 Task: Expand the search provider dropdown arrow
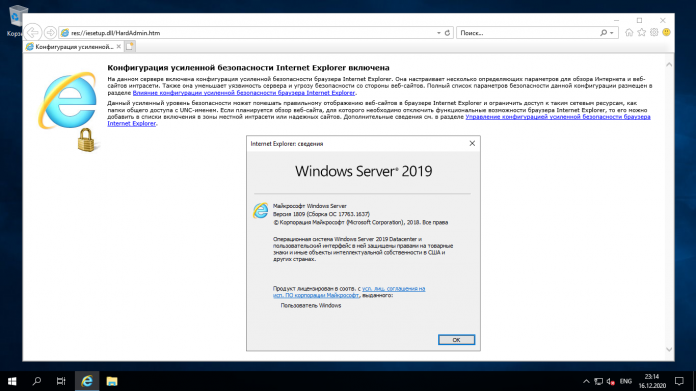pos(612,33)
